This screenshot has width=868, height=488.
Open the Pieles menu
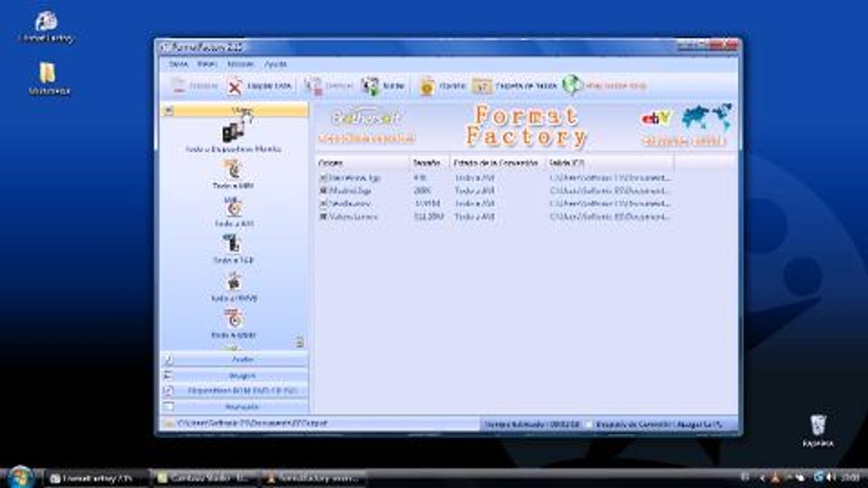click(x=207, y=64)
